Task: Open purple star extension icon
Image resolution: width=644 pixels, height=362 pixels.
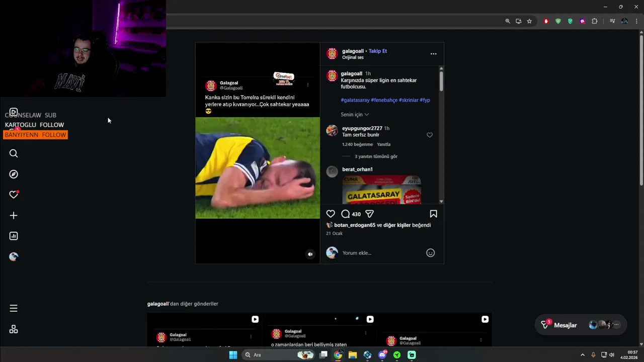Action: point(582,21)
